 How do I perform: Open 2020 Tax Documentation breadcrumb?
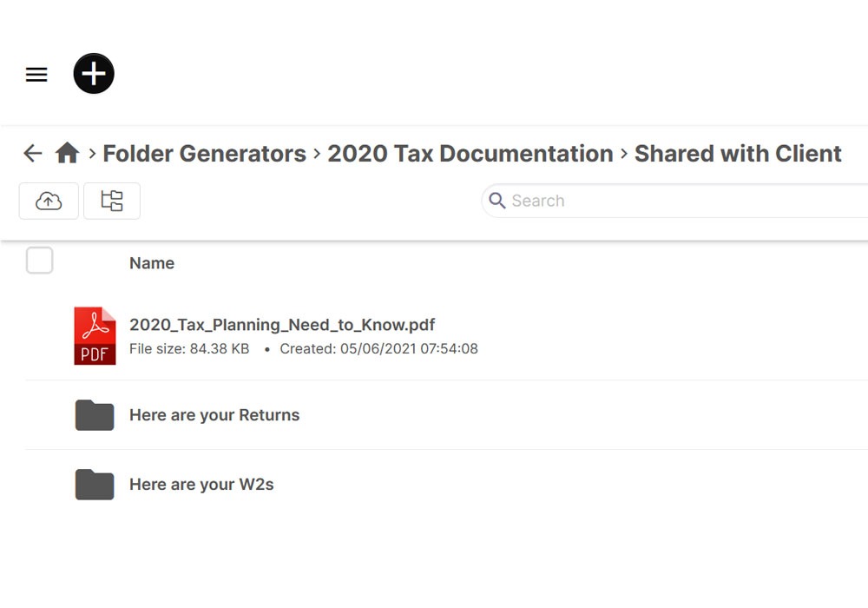point(470,154)
